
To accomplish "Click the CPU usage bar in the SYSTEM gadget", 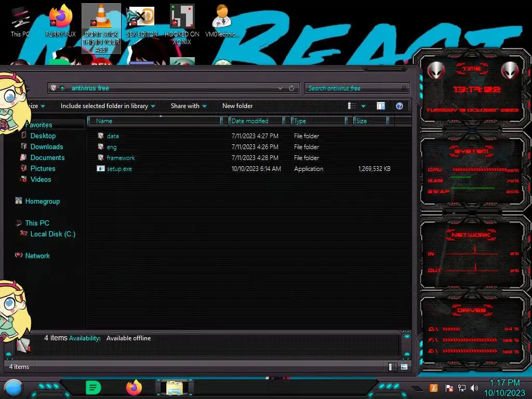I will click(x=480, y=170).
